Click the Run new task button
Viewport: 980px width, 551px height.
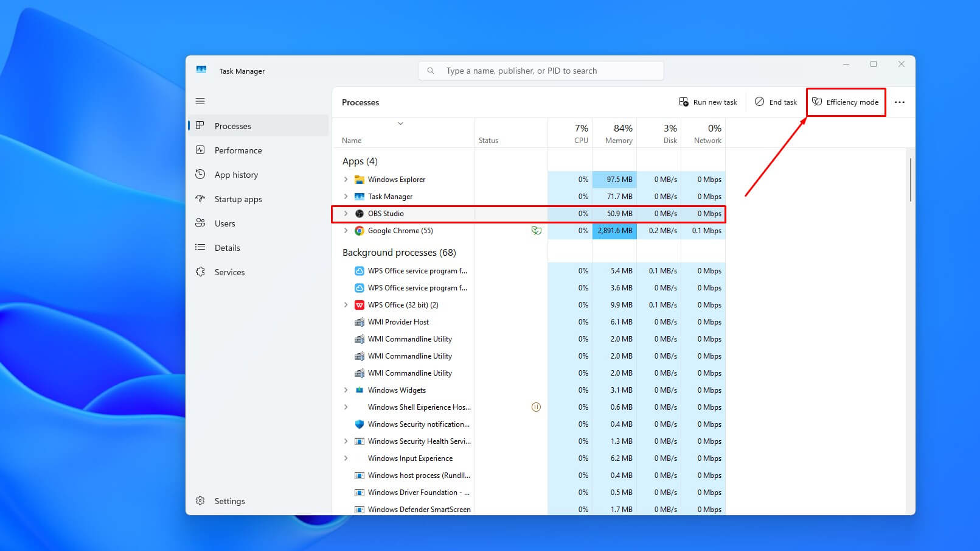point(708,102)
